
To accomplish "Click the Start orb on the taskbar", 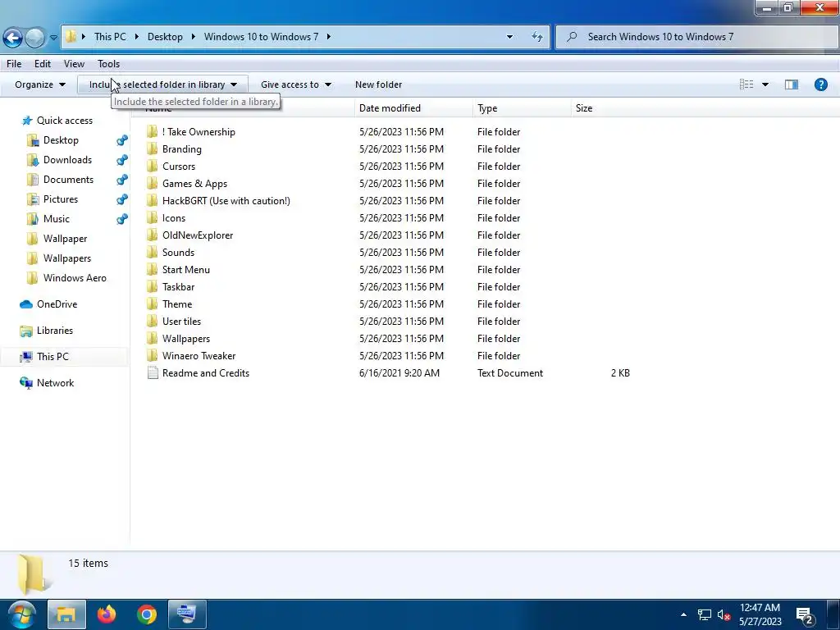I will coord(21,614).
